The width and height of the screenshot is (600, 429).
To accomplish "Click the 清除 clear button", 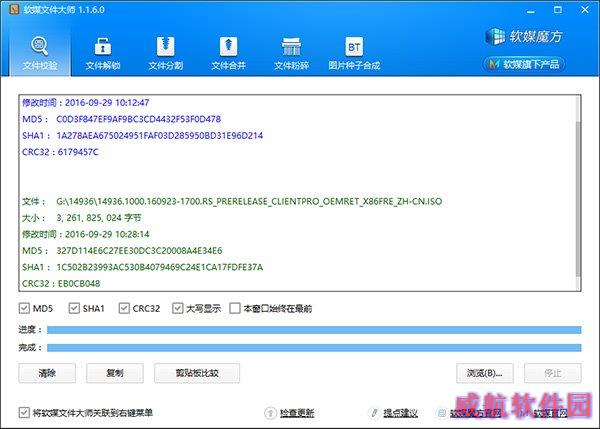I will click(x=47, y=373).
